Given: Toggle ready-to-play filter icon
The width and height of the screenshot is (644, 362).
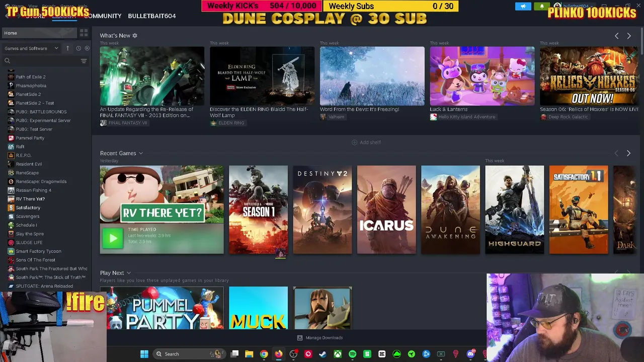Looking at the screenshot, I should [87, 48].
